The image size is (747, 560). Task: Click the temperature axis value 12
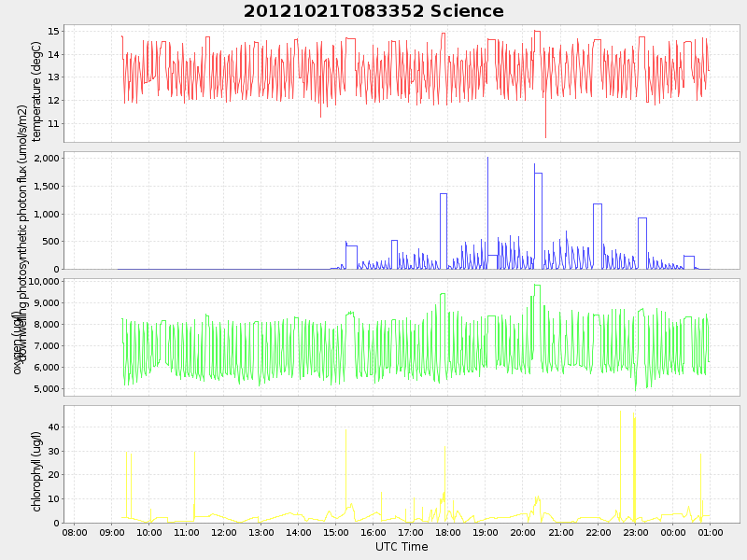(53, 101)
